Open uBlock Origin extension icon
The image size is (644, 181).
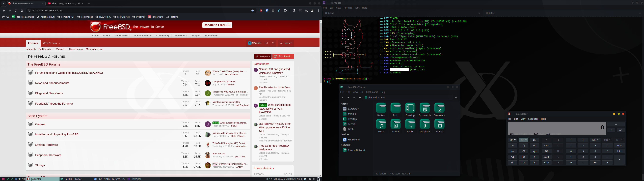click(x=261, y=11)
